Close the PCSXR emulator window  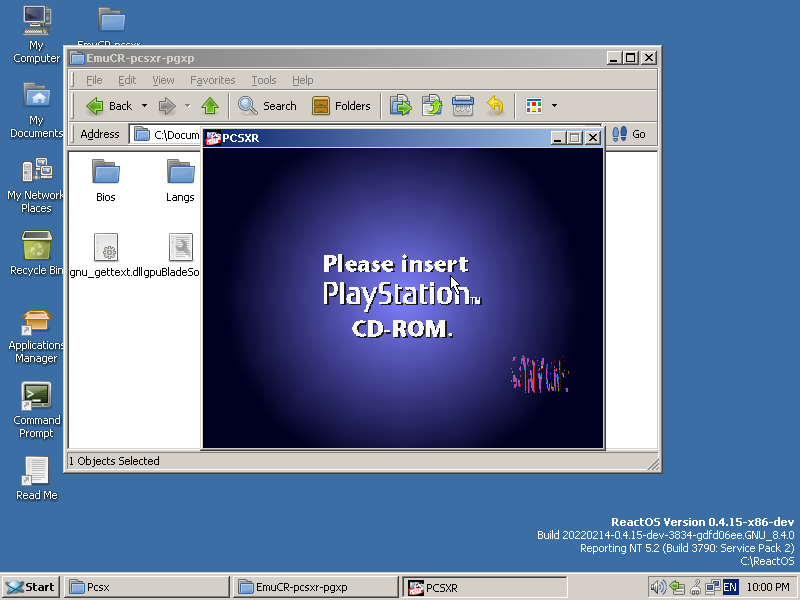click(x=593, y=138)
